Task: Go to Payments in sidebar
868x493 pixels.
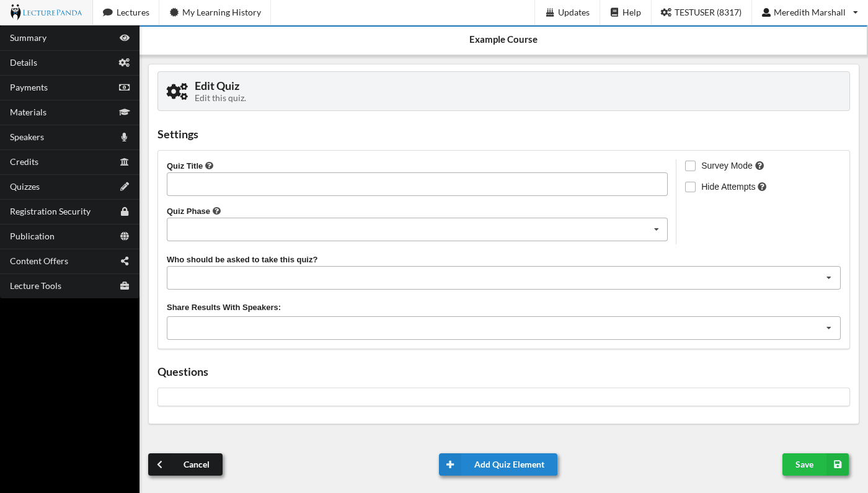Action: [69, 87]
